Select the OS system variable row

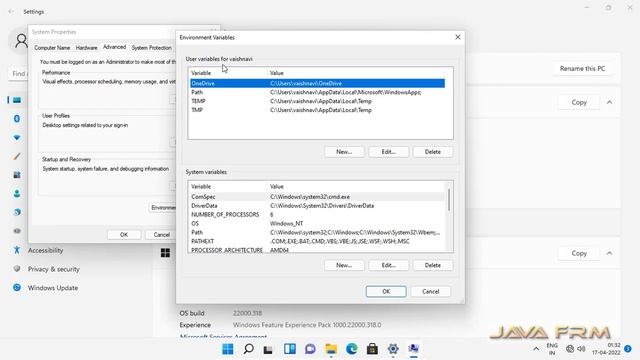[x=317, y=224]
